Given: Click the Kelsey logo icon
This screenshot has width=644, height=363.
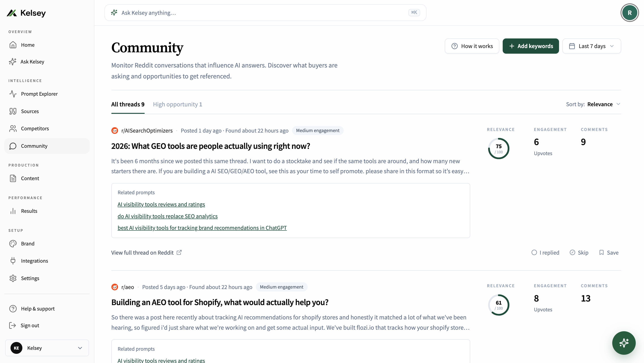Looking at the screenshot, I should (12, 13).
